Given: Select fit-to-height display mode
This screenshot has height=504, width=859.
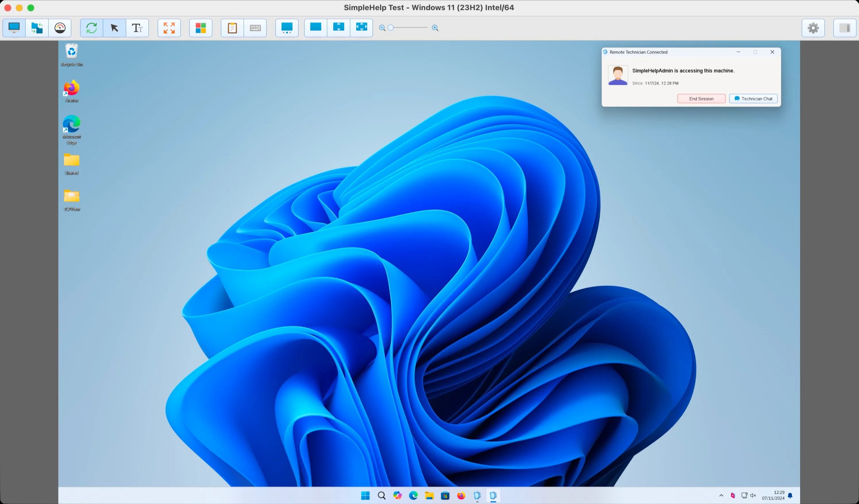Looking at the screenshot, I should [x=338, y=27].
